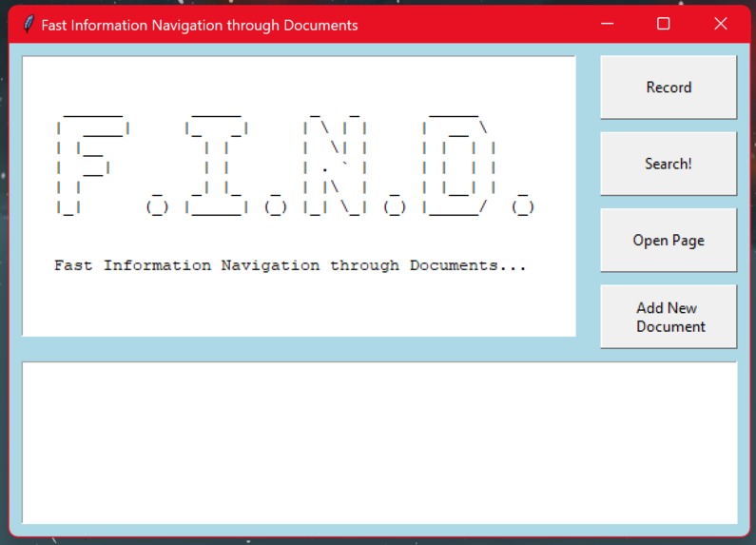Screen dimensions: 756x545
Task: Choose Add New Document
Action: point(669,317)
